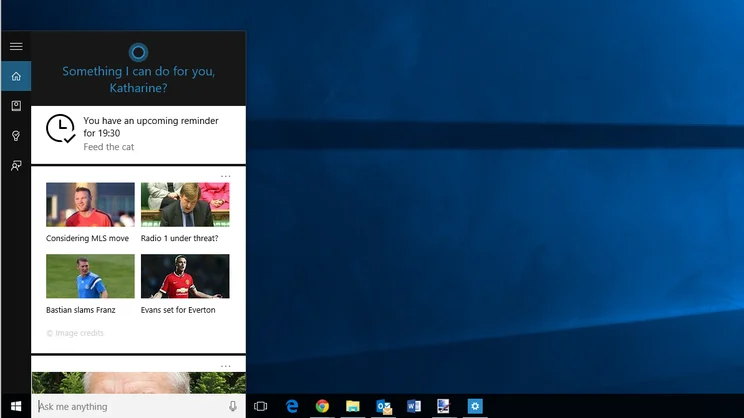The width and height of the screenshot is (744, 418).
Task: Click 'Evans set for Everton' headline
Action: [178, 310]
